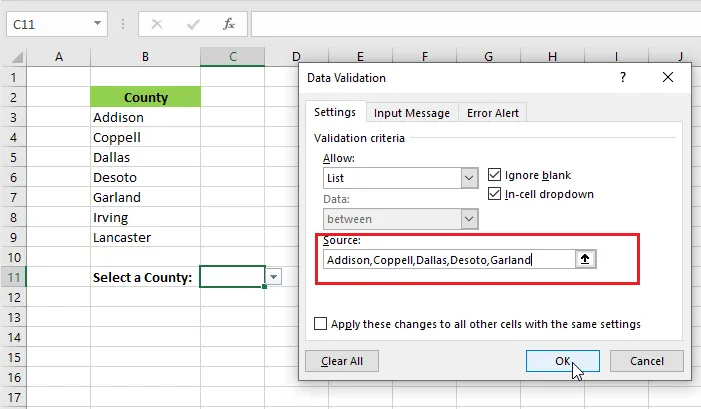
Task: Toggle the Ignore blank checkbox
Action: click(x=494, y=174)
